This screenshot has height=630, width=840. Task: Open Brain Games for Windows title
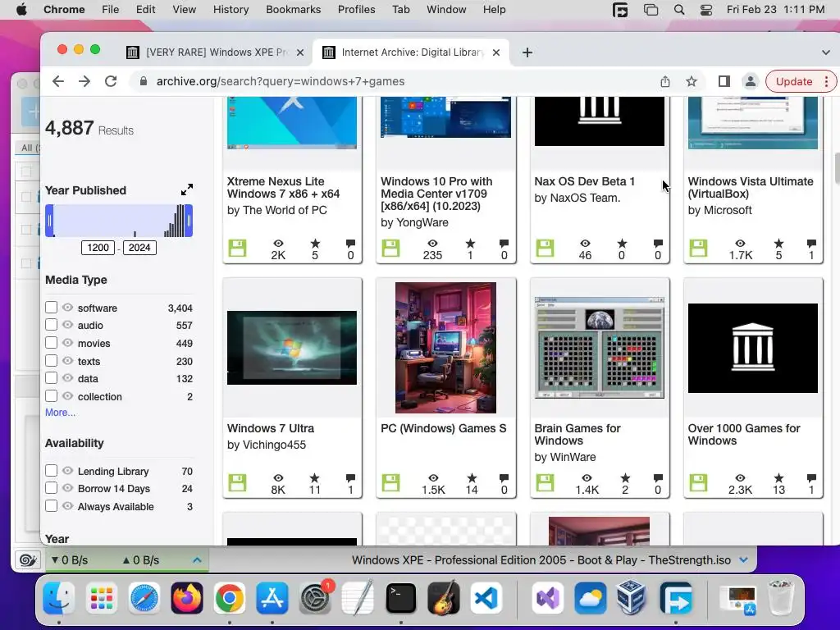(x=577, y=435)
